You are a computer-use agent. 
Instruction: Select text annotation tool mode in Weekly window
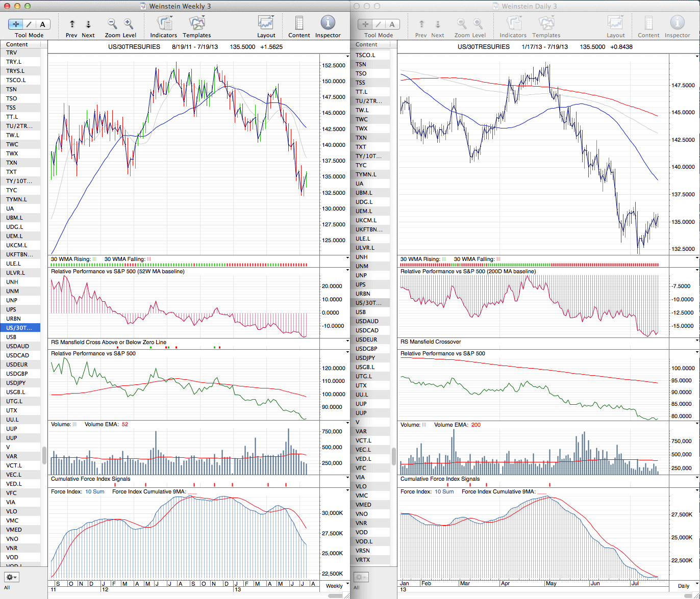point(42,24)
